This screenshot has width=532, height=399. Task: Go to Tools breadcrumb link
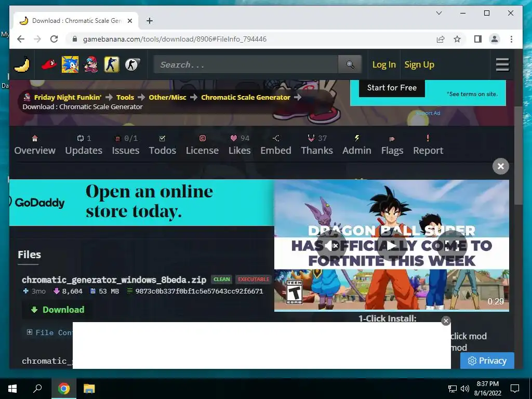pos(125,97)
